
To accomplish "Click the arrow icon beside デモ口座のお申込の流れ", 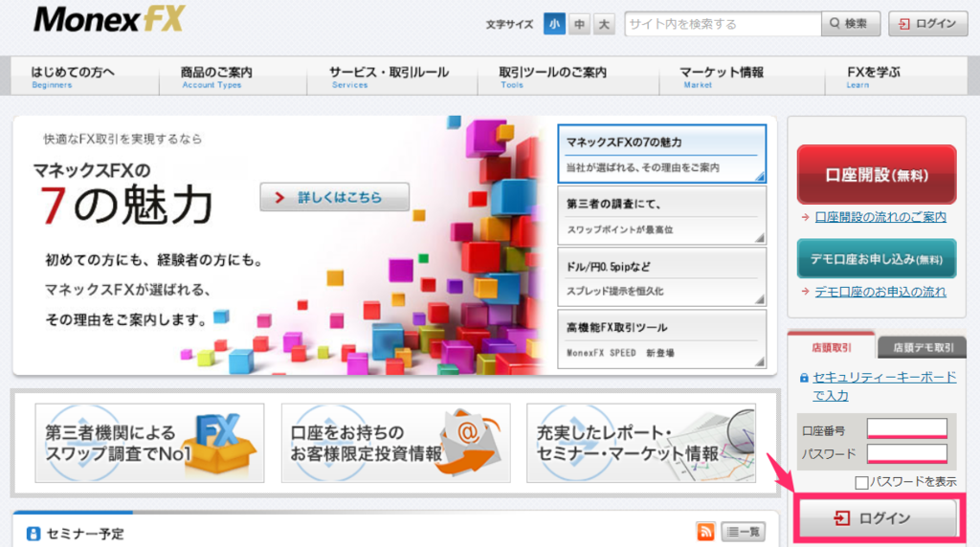I will tap(805, 292).
